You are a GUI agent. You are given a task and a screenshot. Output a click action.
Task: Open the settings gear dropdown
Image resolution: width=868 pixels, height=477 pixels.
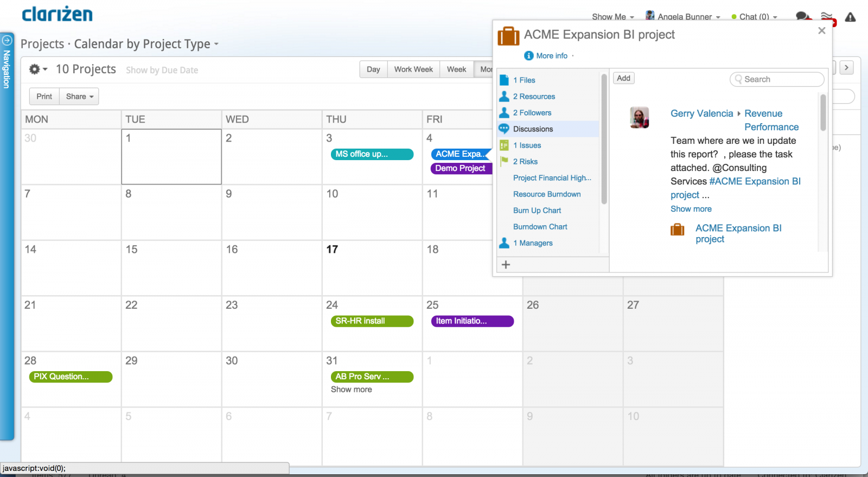click(x=37, y=69)
